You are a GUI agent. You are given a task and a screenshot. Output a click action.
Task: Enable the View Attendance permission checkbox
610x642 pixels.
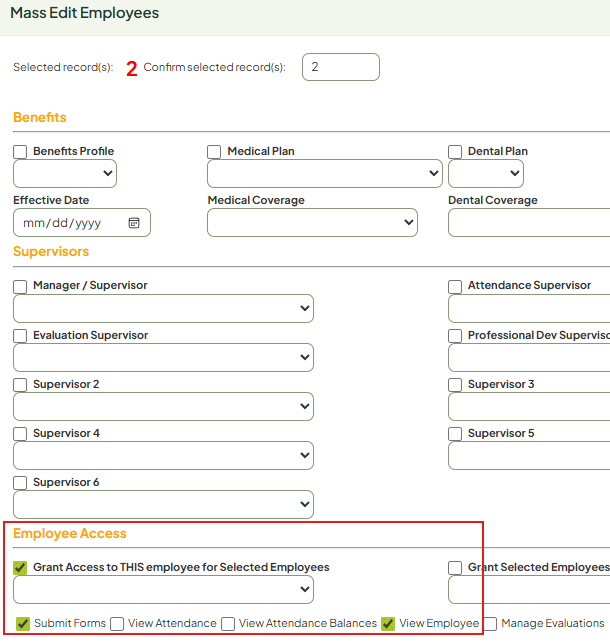coord(117,624)
